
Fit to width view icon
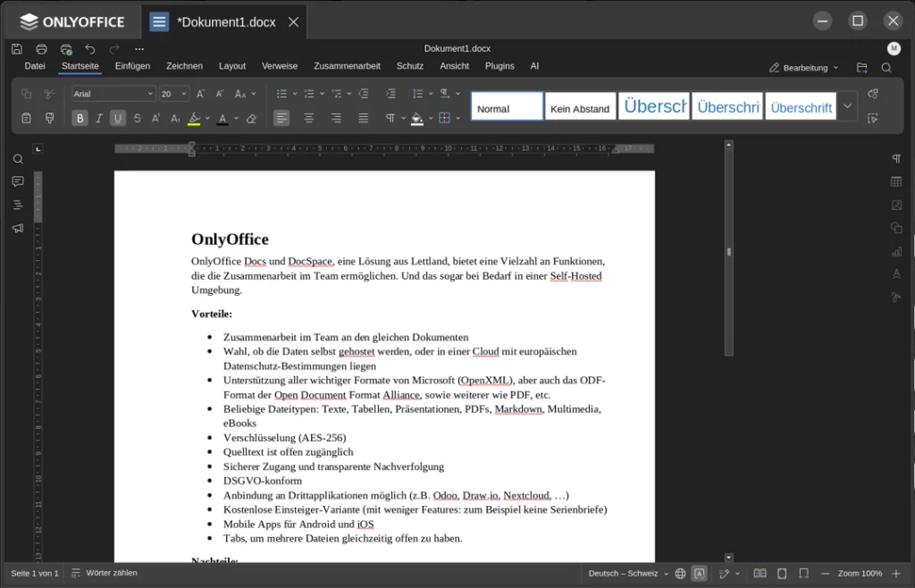point(803,574)
